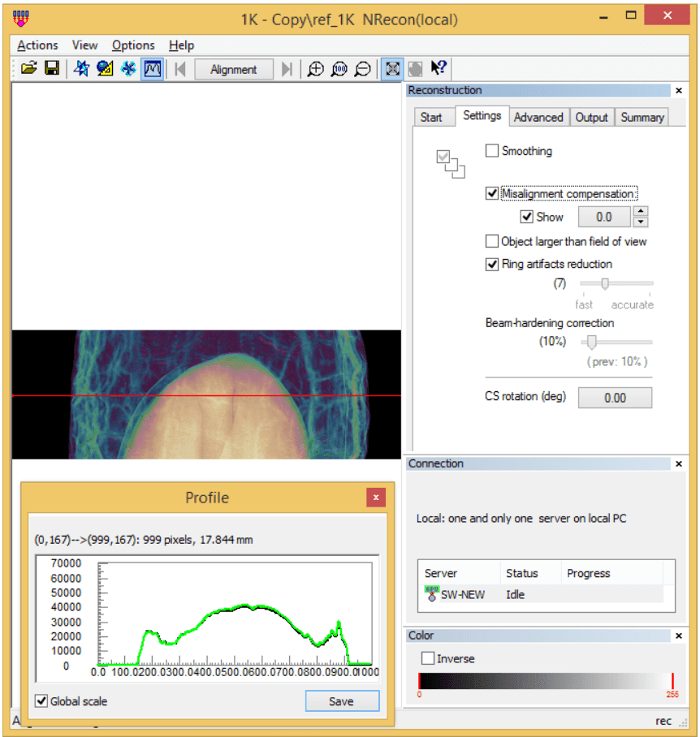700x737 pixels.
Task: Click the context help arrow icon
Action: (438, 69)
